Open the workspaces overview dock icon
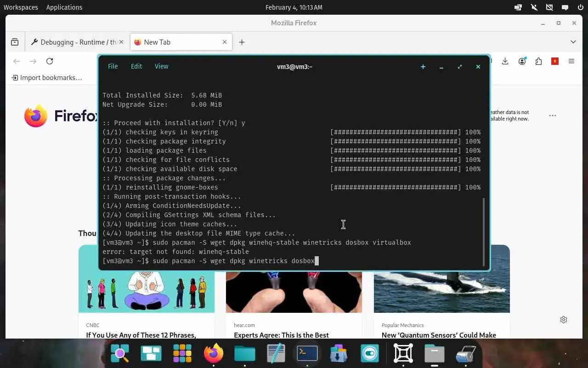588x368 pixels. pos(151,353)
